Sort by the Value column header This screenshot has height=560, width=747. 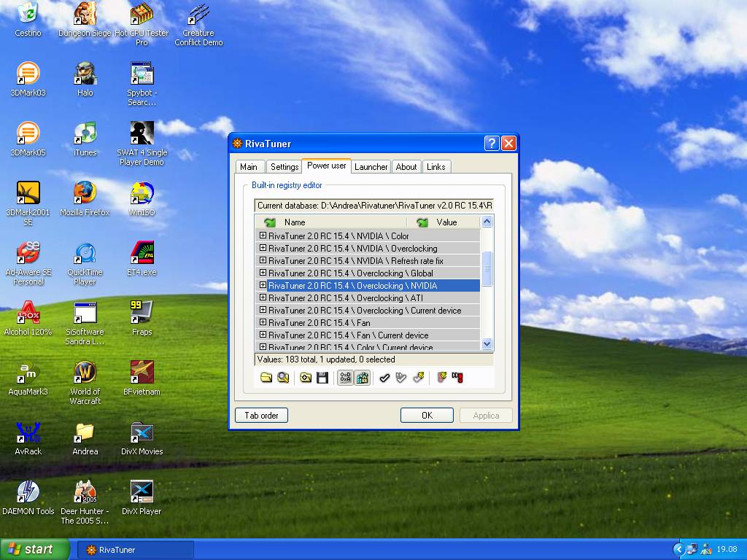(x=444, y=222)
